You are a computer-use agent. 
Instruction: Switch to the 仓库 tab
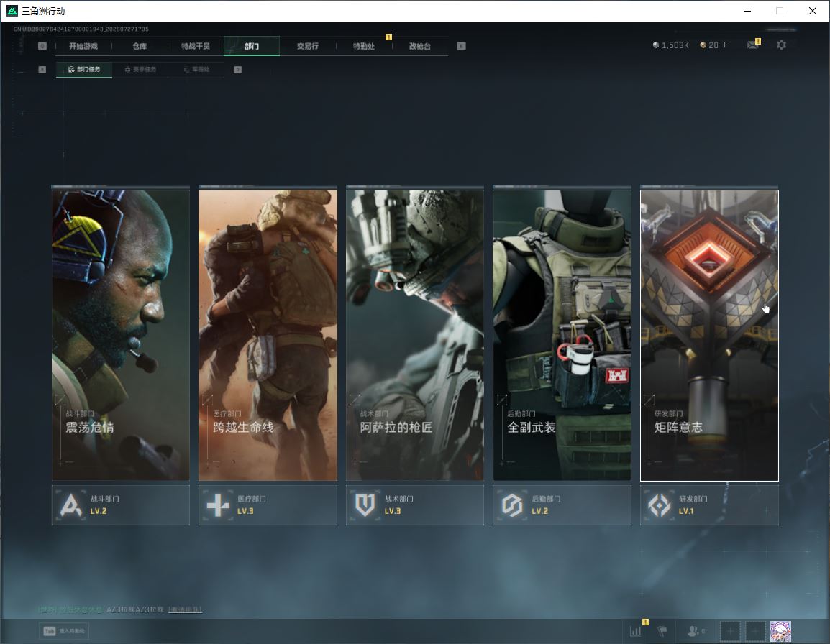coord(140,46)
